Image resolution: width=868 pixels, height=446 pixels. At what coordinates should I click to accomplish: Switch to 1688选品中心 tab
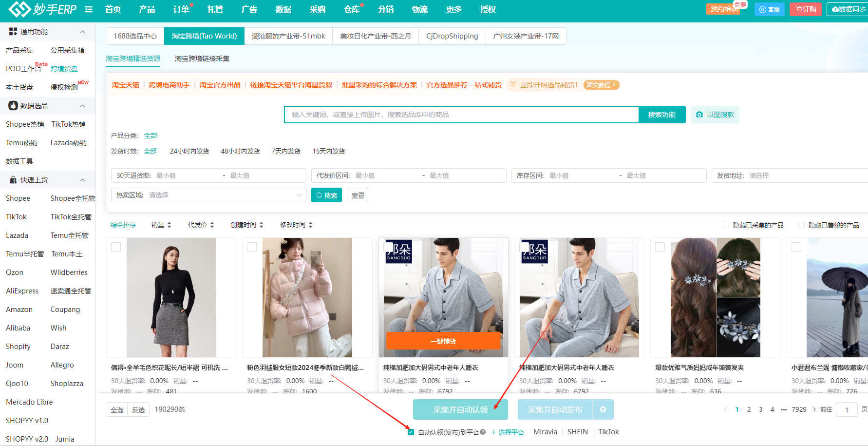135,36
